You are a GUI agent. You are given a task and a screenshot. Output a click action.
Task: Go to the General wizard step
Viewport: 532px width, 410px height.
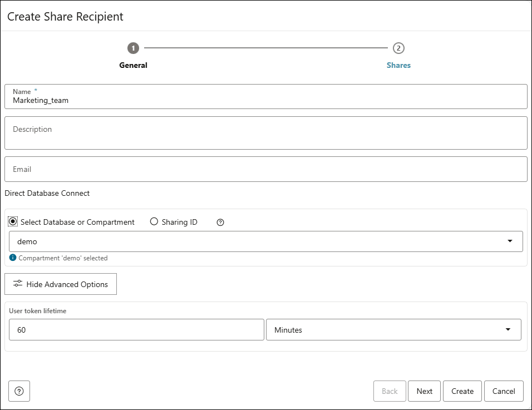tap(133, 65)
